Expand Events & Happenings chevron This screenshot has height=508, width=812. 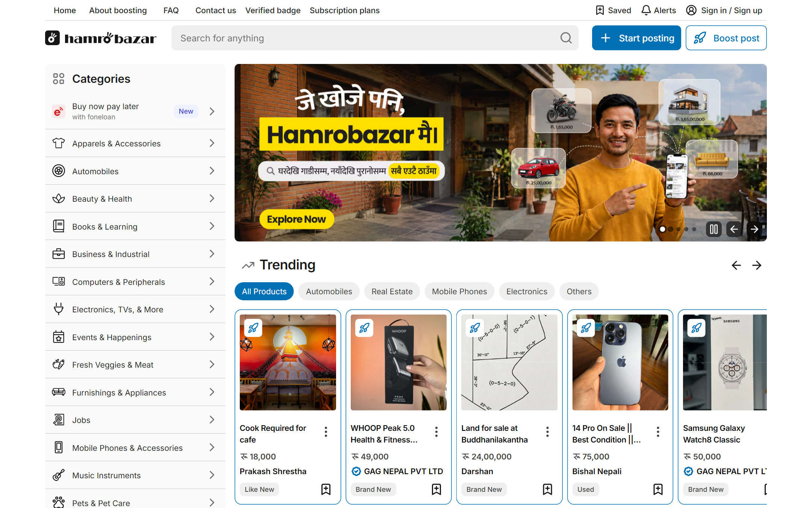point(212,337)
